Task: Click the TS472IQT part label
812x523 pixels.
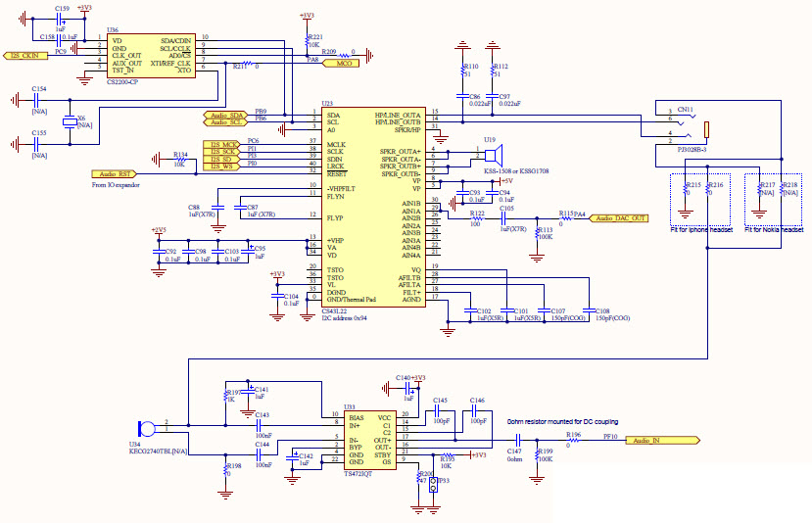Action: pyautogui.click(x=358, y=473)
